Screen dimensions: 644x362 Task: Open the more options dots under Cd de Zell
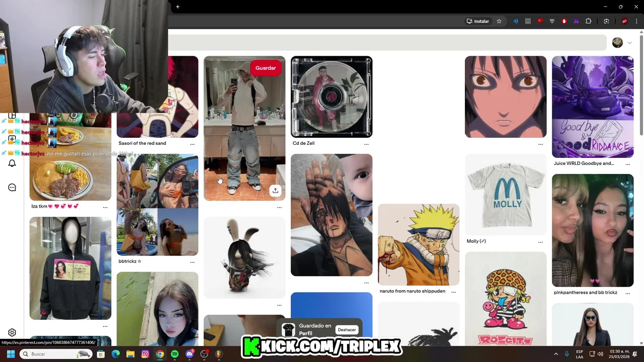[366, 144]
